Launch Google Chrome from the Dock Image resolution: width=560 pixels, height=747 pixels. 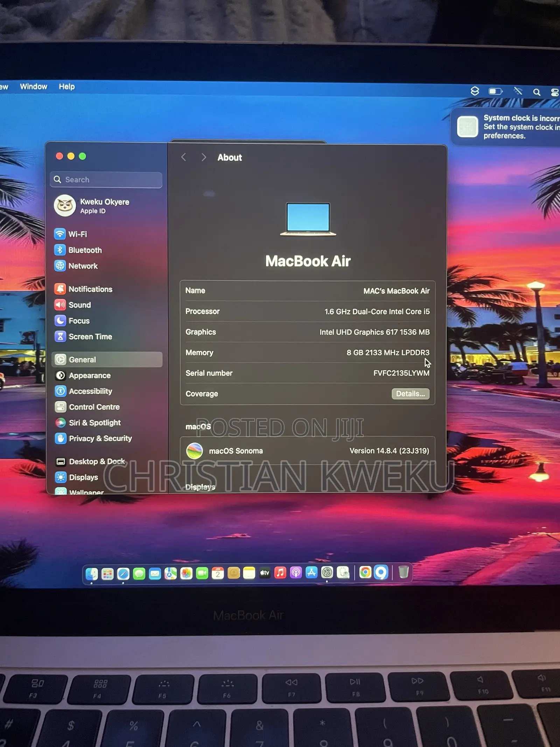pyautogui.click(x=365, y=572)
